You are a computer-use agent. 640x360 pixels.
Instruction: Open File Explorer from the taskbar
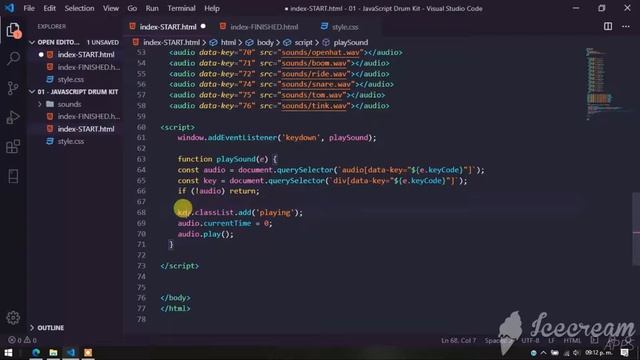tap(53, 352)
